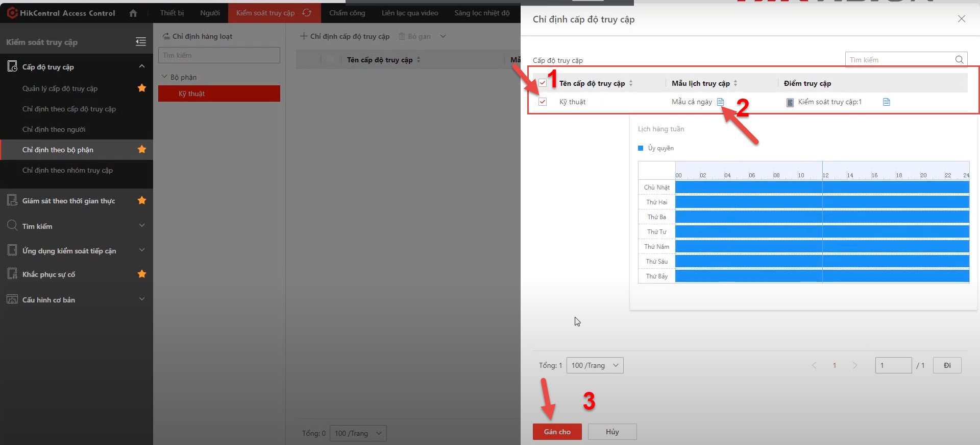Switch to the Chấm công tab
Viewport: 980px width, 445px height.
pyautogui.click(x=347, y=13)
